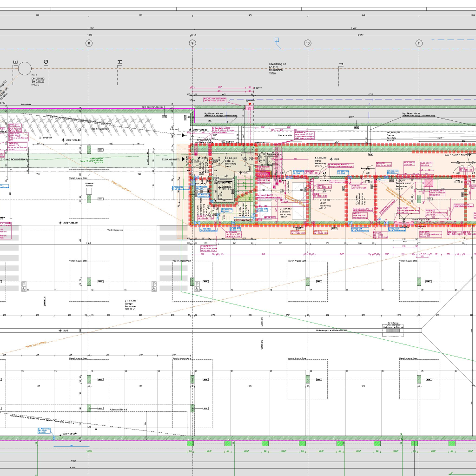476x476 pixels.
Task: Select the "Müllraum" room label
Action: point(285,212)
